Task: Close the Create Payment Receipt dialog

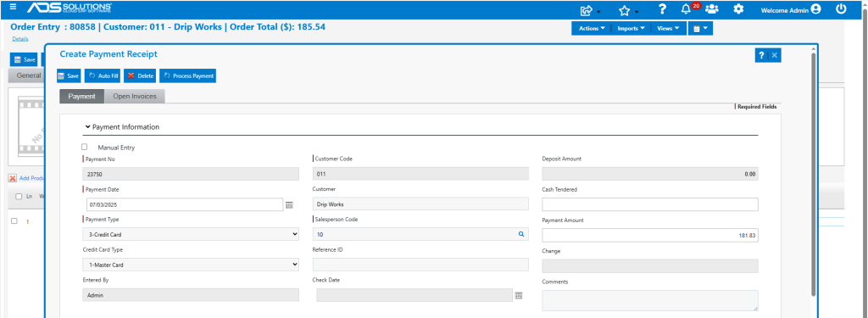Action: point(775,55)
